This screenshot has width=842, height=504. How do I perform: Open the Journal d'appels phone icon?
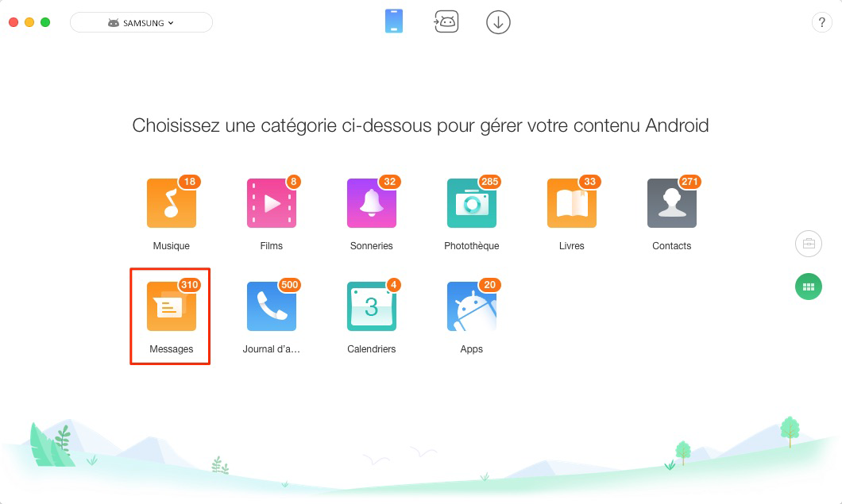[271, 306]
